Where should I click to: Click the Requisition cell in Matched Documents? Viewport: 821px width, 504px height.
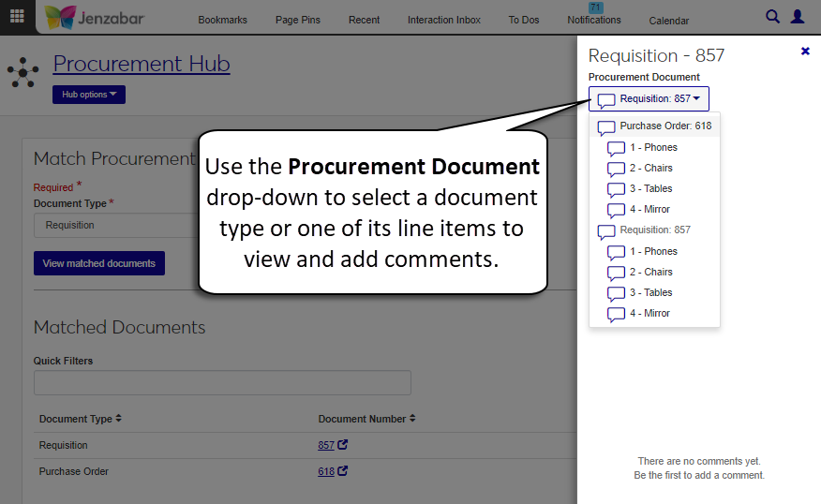tap(64, 445)
